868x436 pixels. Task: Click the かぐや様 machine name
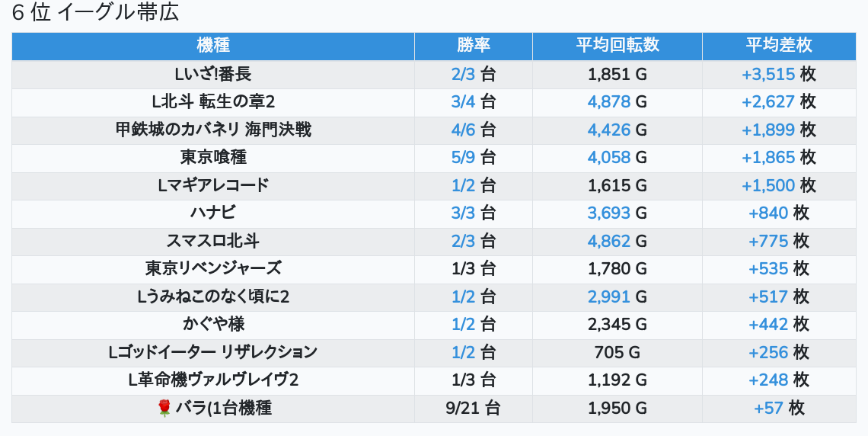tap(213, 325)
